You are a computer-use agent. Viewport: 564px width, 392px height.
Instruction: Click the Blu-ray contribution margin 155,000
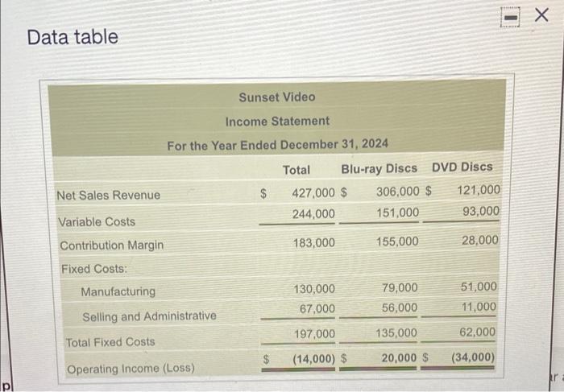pyautogui.click(x=397, y=241)
